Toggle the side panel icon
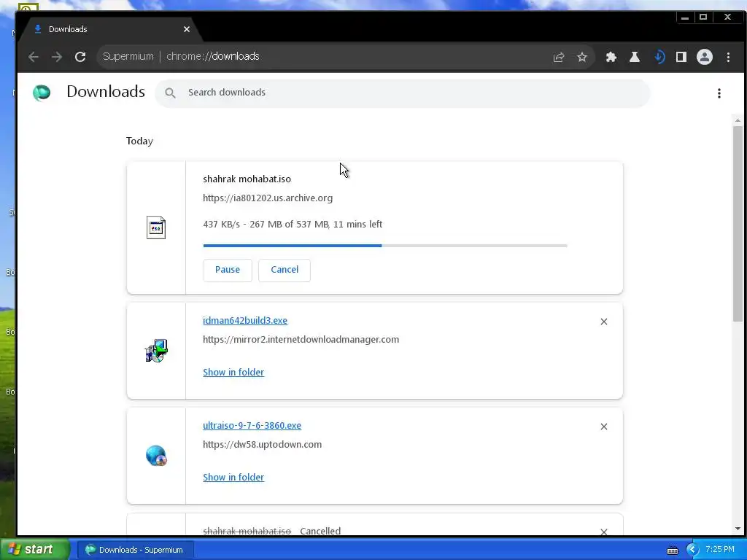This screenshot has width=747, height=560. click(681, 57)
